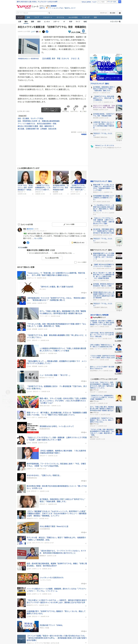The height and width of the screenshot is (644, 138).
Task: Open article シカ報道巡る声明発表の日テレ
Action: pos(63,349)
